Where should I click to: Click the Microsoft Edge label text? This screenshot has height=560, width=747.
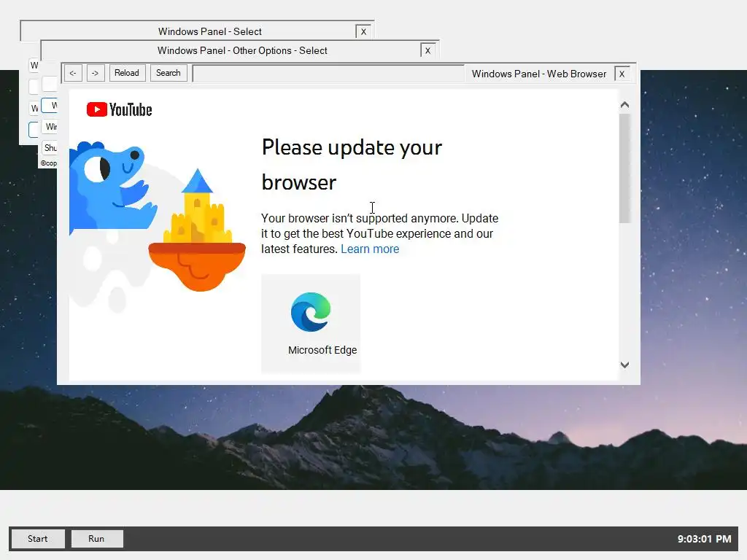click(322, 350)
